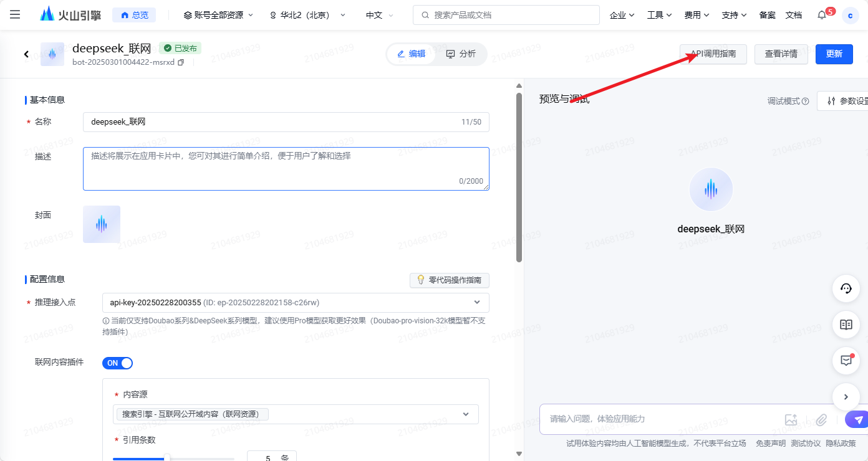Switch to the 分析 tab
Viewport: 868px width, 461px height.
click(x=461, y=54)
